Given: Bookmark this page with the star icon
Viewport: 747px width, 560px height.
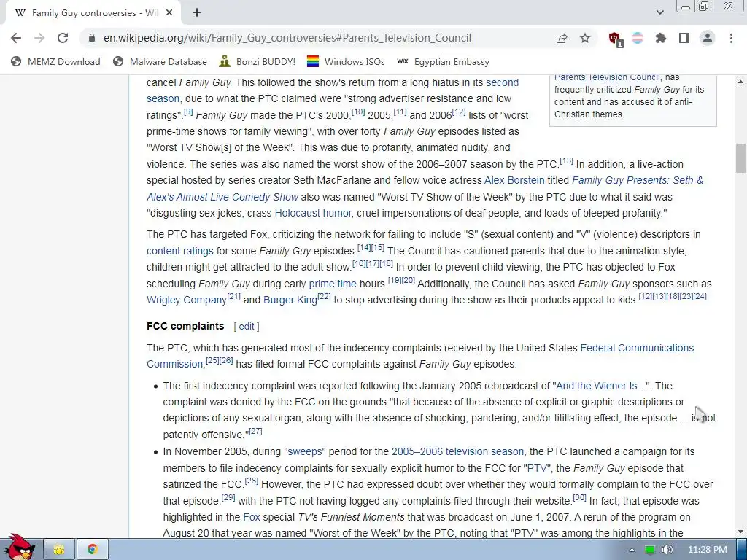Looking at the screenshot, I should coord(585,38).
